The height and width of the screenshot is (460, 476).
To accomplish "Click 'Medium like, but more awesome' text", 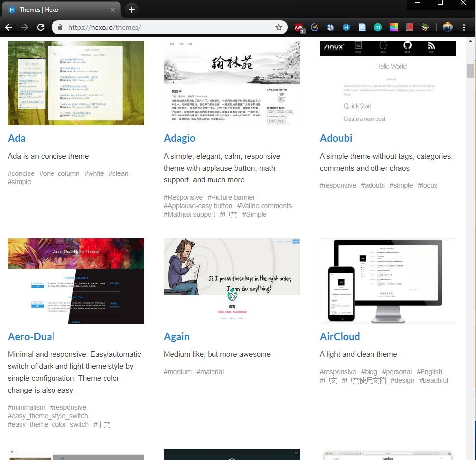I will click(x=217, y=354).
